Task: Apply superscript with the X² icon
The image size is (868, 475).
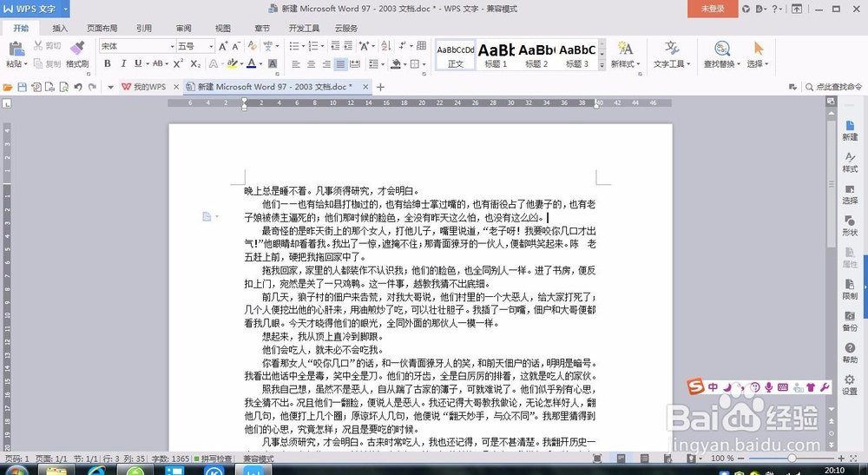Action: pyautogui.click(x=178, y=63)
